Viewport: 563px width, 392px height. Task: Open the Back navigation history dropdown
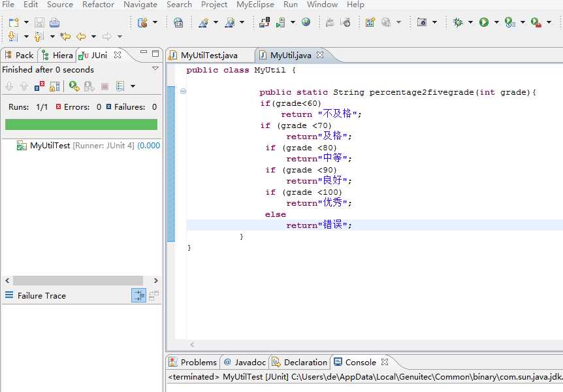point(93,37)
